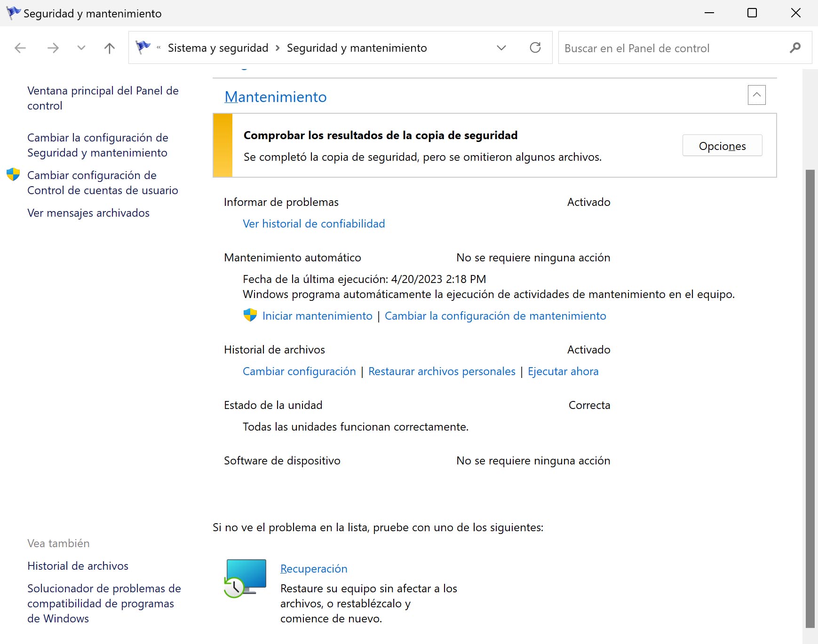Click the flag icon in address bar
Viewport: 818px width, 644px height.
[143, 47]
